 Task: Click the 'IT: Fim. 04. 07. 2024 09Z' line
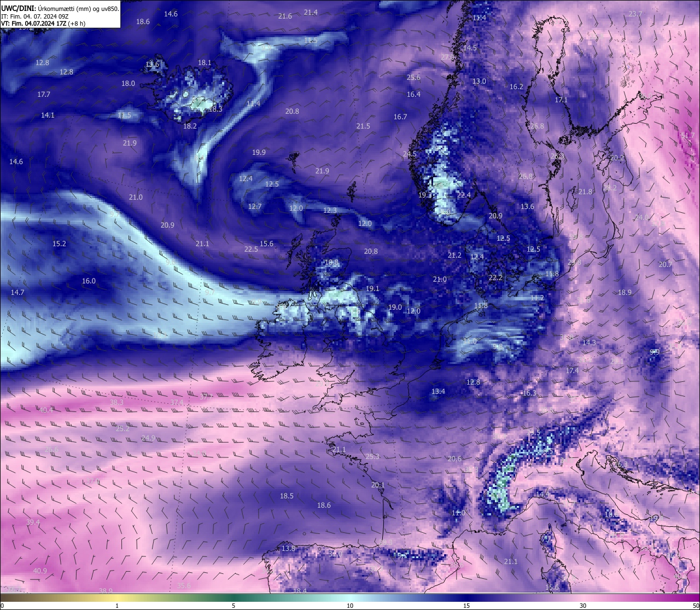34,16
